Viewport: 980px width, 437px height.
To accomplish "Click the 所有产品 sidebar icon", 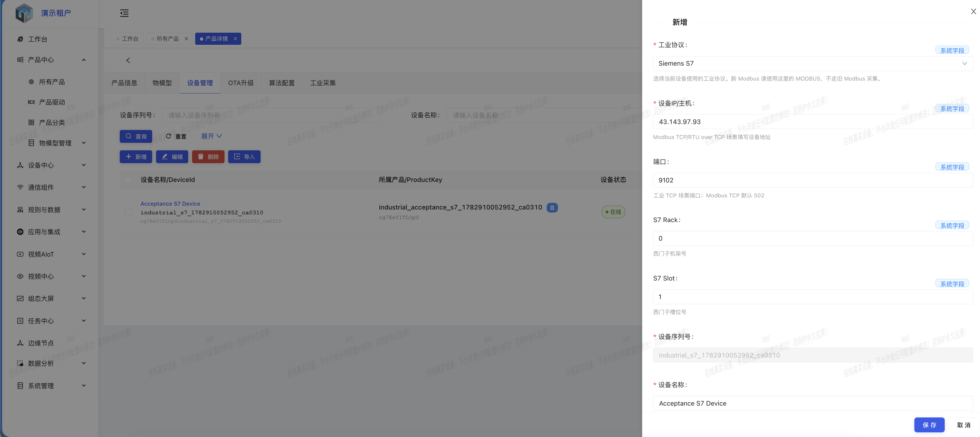I will 31,82.
